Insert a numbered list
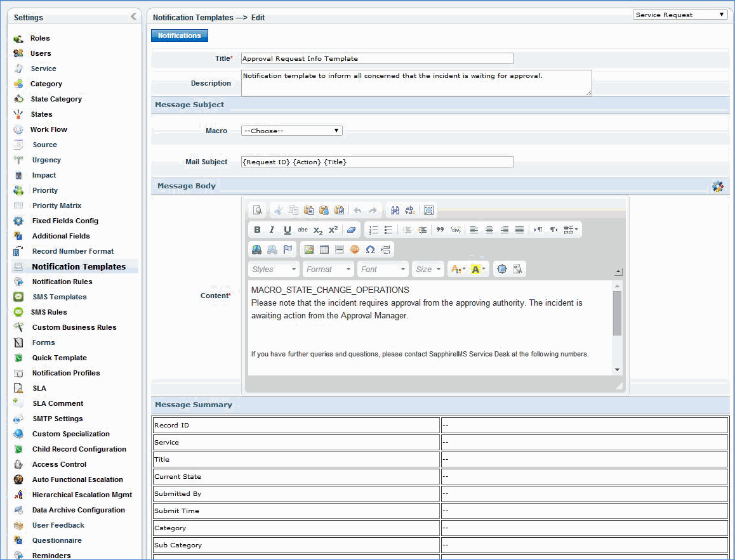 pos(373,230)
